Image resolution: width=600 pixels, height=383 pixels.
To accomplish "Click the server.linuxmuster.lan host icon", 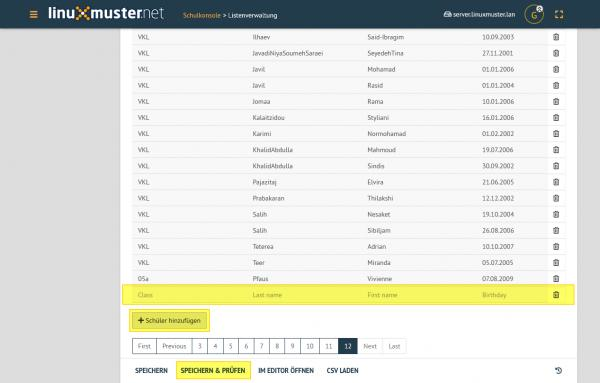I will pyautogui.click(x=447, y=15).
